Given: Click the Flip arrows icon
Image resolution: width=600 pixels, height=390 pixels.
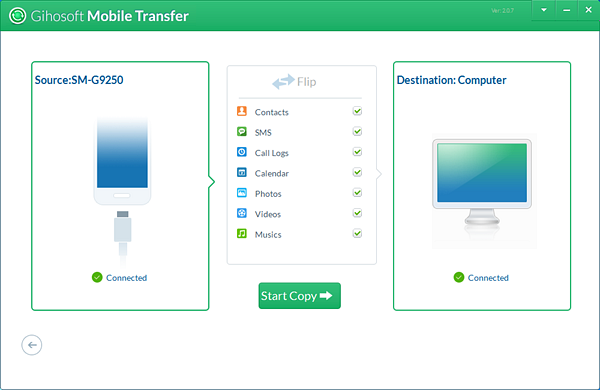Looking at the screenshot, I should coord(283,82).
